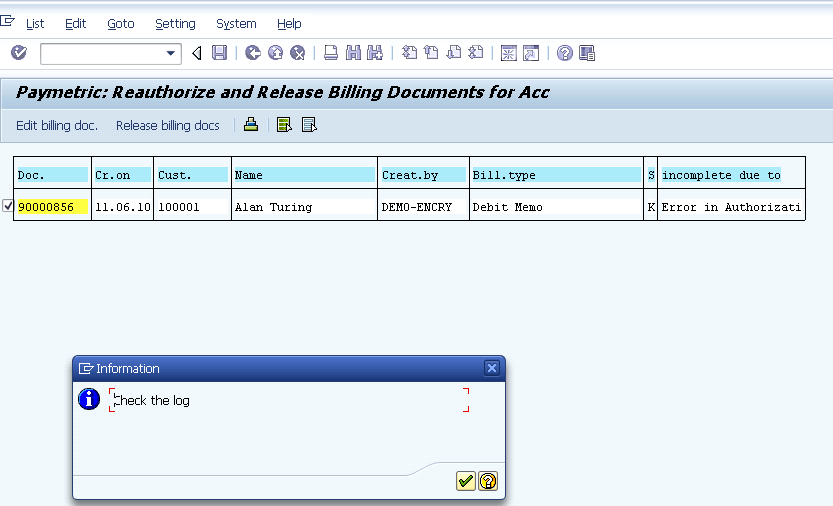Click the Generate Shortcut icon
The image size is (833, 506).
pyautogui.click(x=531, y=53)
